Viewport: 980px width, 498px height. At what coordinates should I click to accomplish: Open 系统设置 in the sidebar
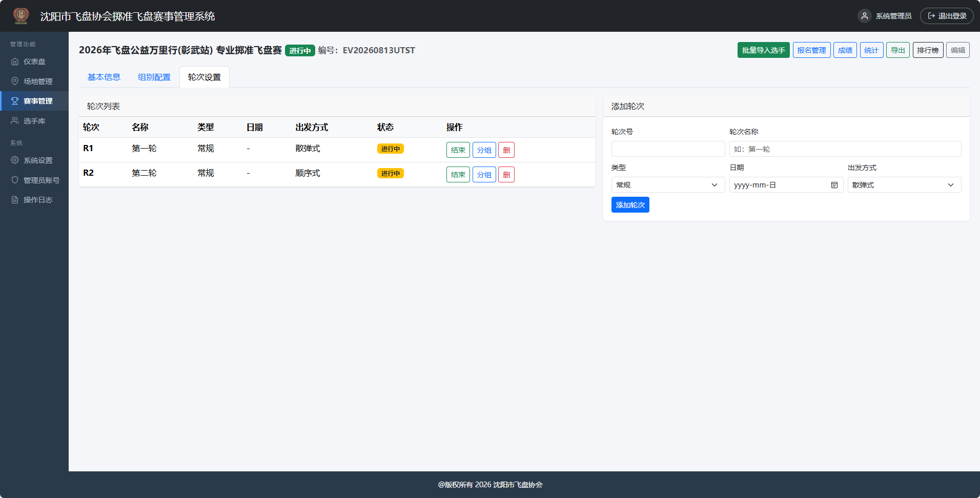tap(34, 160)
